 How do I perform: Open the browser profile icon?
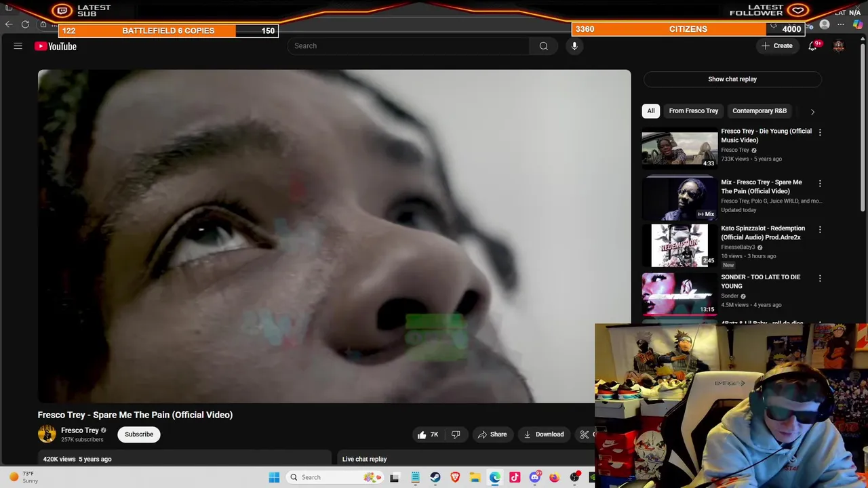(825, 25)
